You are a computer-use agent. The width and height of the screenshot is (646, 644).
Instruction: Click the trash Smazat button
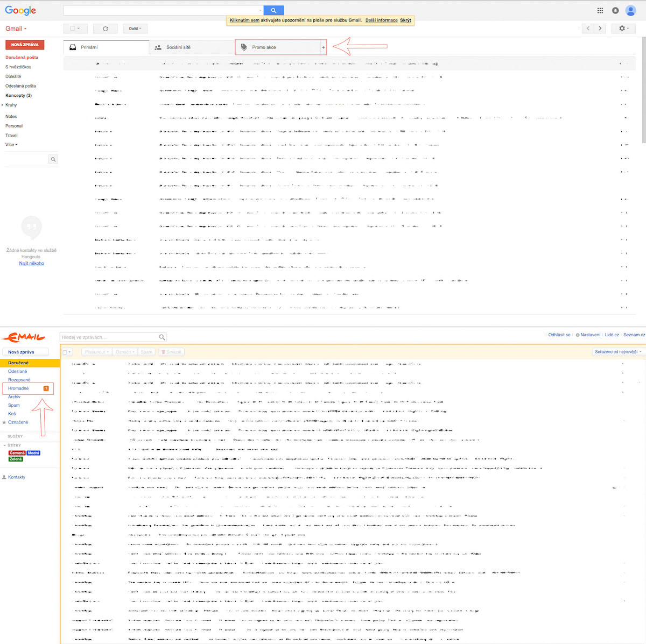click(x=171, y=352)
